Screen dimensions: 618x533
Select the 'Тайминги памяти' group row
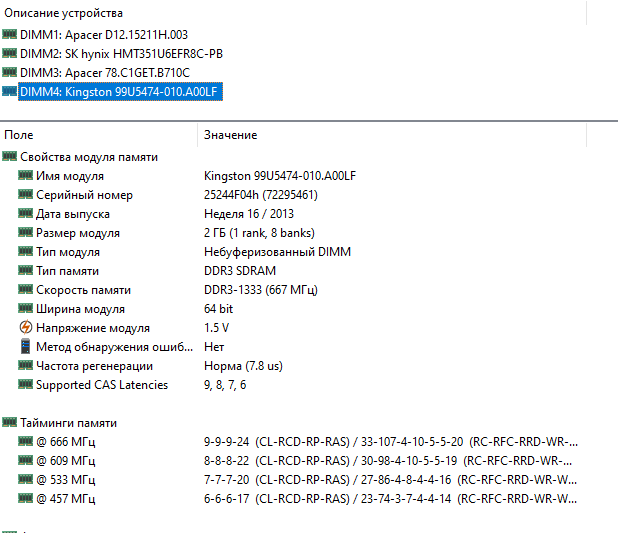tap(68, 423)
